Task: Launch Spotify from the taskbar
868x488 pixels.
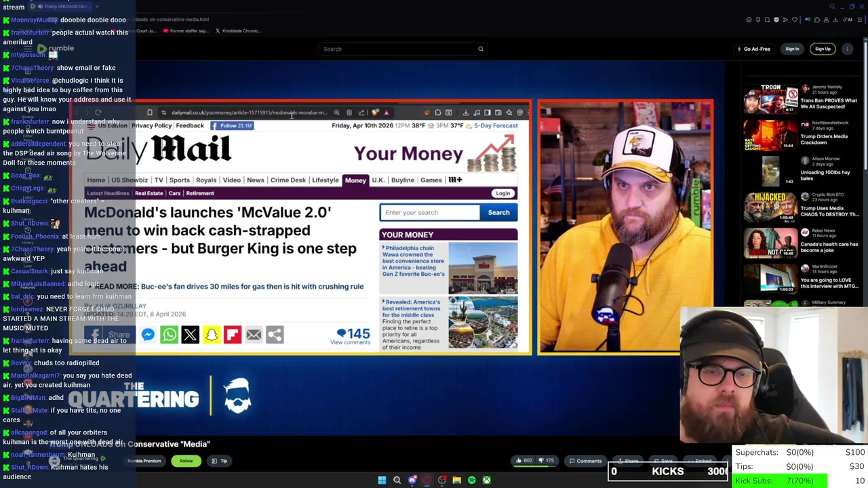Action: [x=472, y=480]
